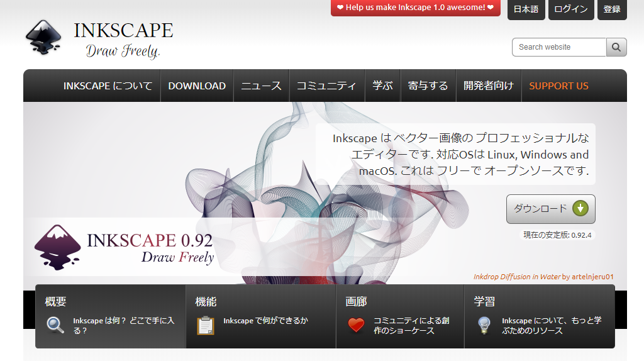
Task: Open Inkdrop Diffusion in Water artwork link
Action: [516, 277]
